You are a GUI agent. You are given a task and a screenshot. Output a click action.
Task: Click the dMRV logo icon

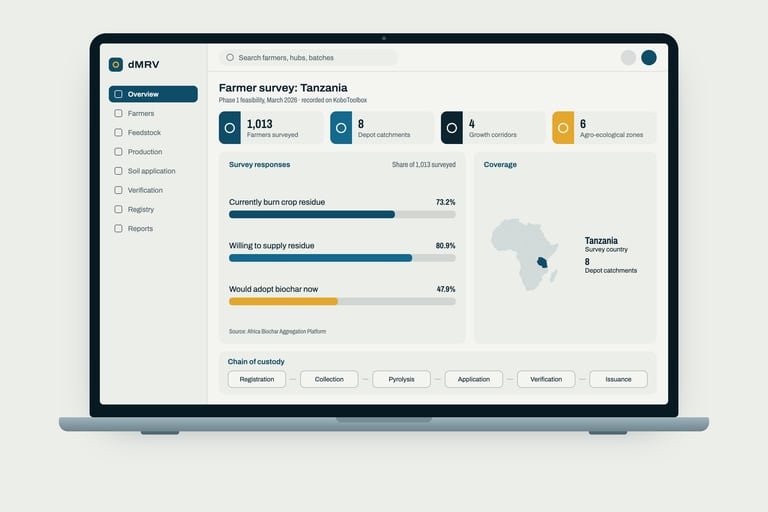coord(116,65)
